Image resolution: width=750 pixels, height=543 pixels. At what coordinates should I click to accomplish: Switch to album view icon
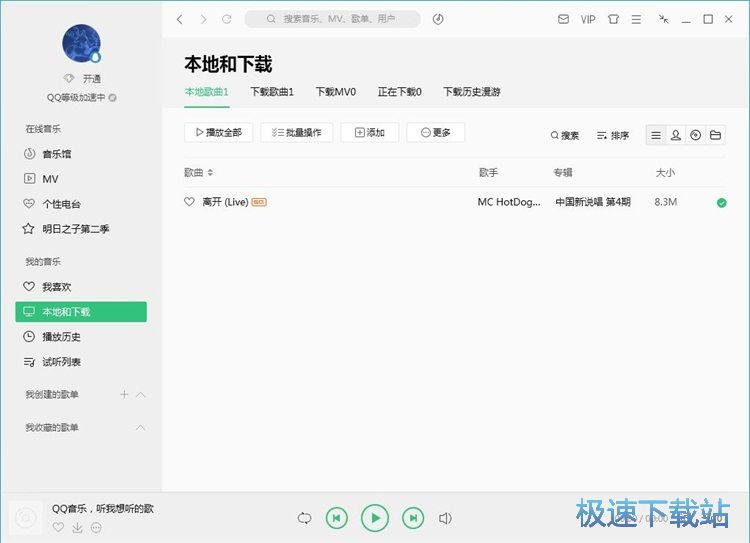coord(695,135)
